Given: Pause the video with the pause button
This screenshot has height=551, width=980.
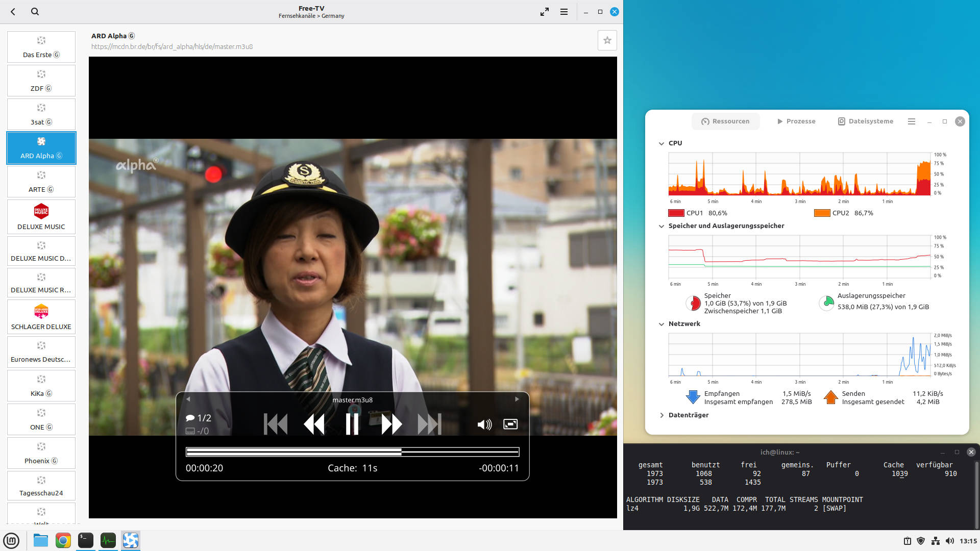Looking at the screenshot, I should (x=352, y=424).
